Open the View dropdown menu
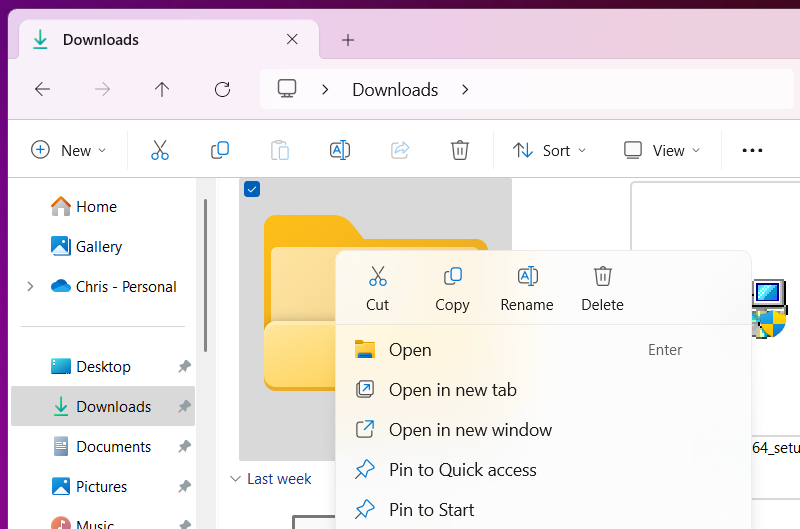 661,150
